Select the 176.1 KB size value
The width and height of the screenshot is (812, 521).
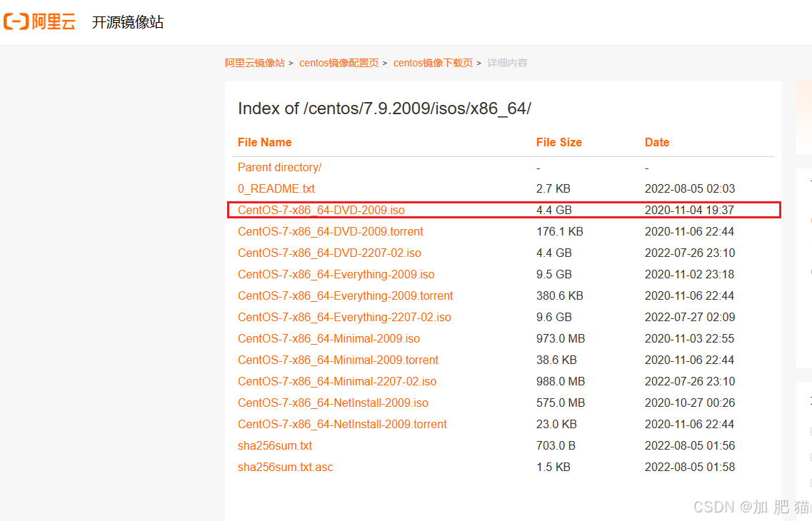tap(560, 232)
